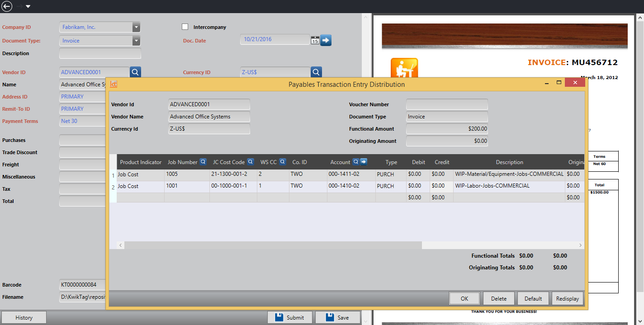The image size is (644, 325).
Task: Maximize the Payables Transaction Entry Distribution dialog
Action: pos(559,83)
